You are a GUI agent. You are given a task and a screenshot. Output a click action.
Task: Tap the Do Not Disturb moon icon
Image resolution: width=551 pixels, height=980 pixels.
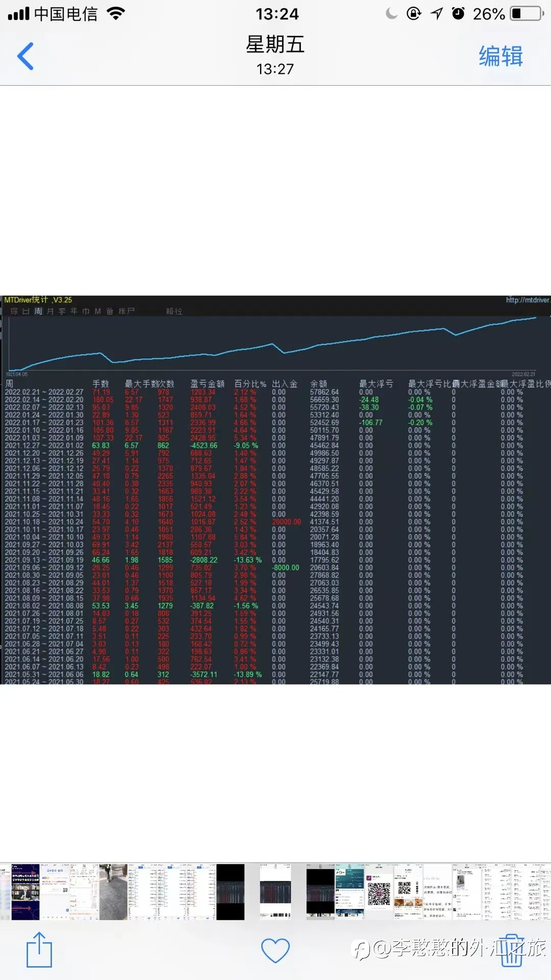pos(392,13)
